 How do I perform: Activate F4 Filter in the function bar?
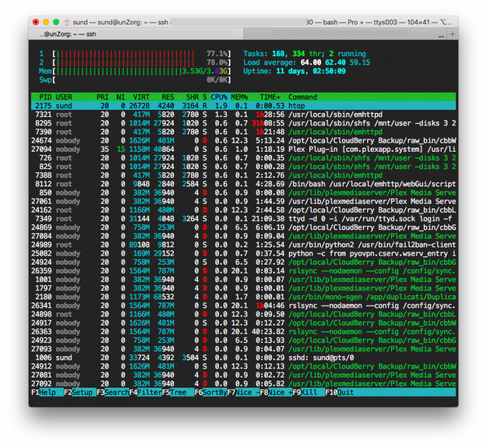tap(146, 392)
